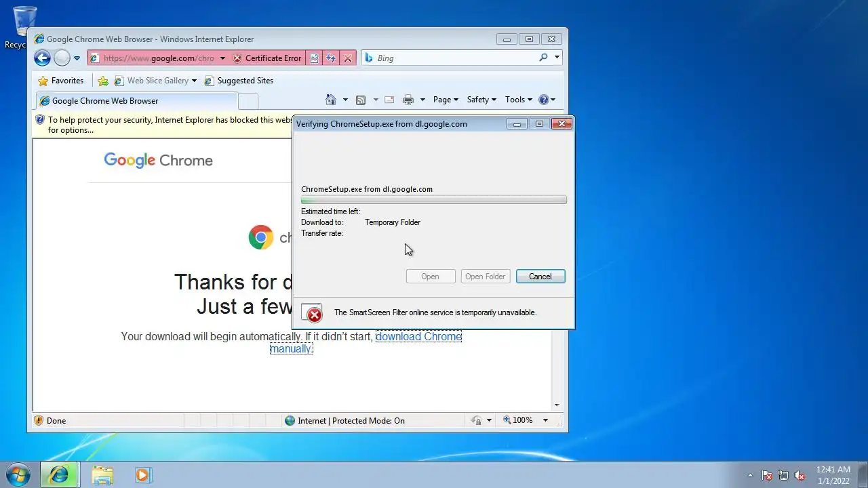Click the SmartScreen Filter unavailable message

(x=435, y=312)
